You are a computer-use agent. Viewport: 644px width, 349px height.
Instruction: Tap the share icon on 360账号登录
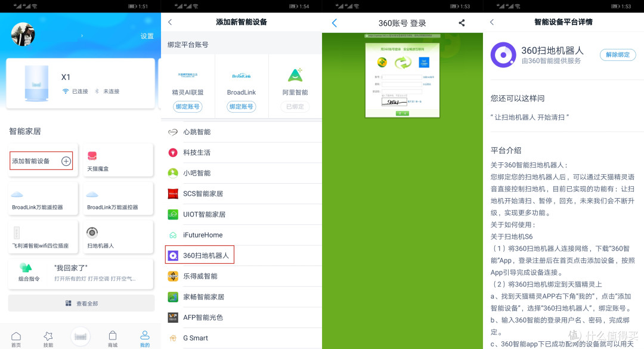coord(462,23)
